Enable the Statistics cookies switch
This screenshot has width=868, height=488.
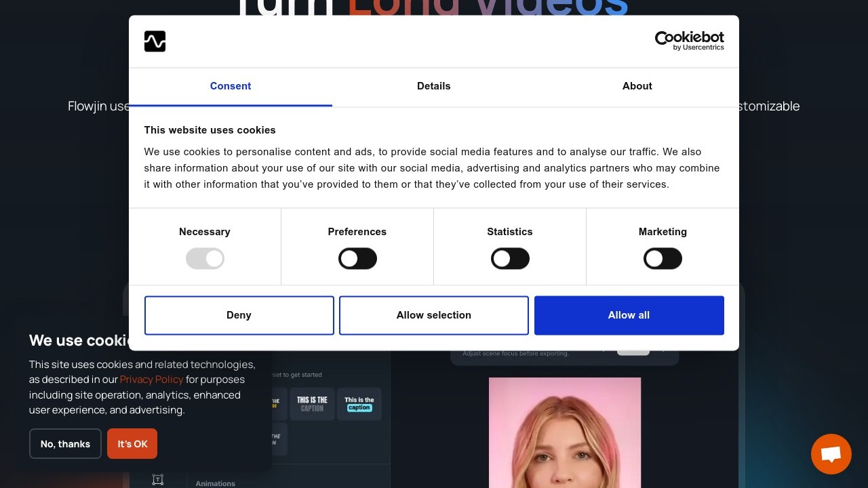pyautogui.click(x=510, y=259)
